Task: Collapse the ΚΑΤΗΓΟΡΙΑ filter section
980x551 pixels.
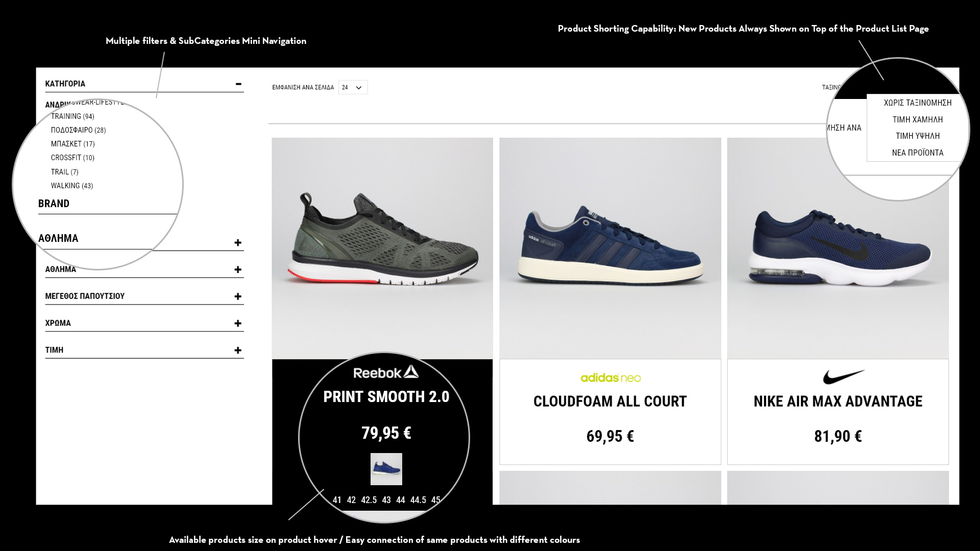Action: point(238,84)
